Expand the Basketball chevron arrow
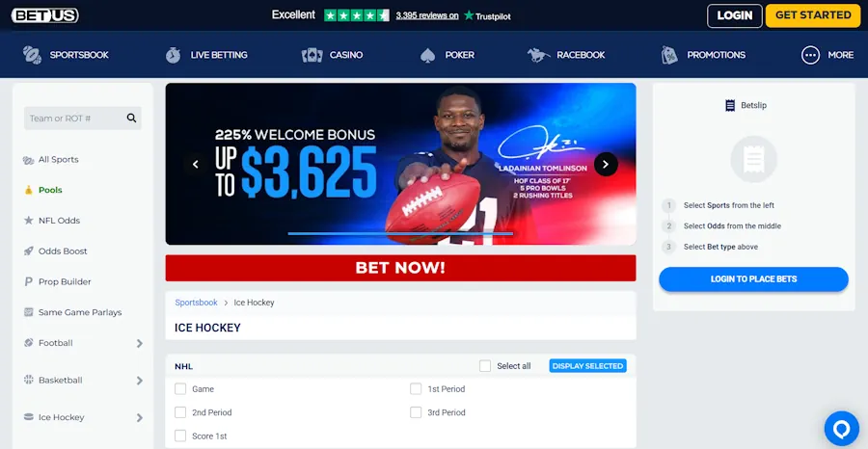868x449 pixels. pyautogui.click(x=140, y=381)
